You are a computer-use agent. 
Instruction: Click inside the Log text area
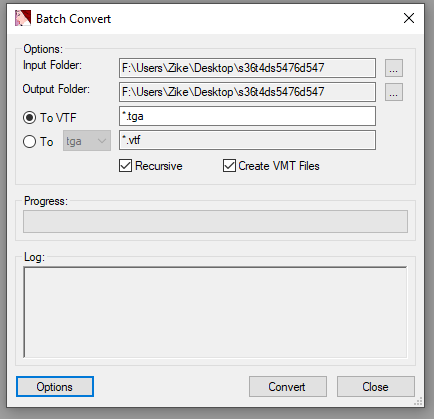point(215,312)
